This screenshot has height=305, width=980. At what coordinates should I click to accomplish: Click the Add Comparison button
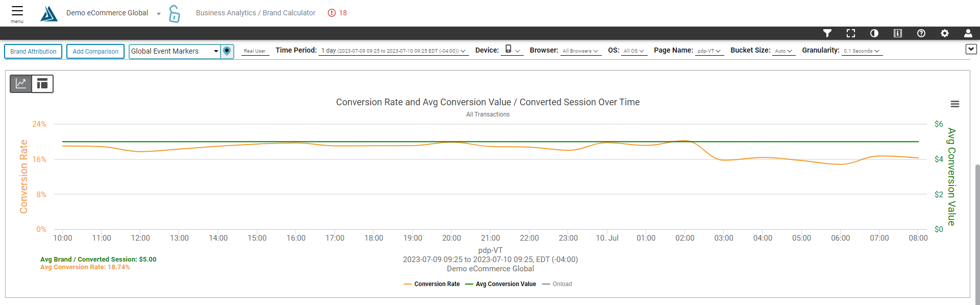click(x=95, y=52)
